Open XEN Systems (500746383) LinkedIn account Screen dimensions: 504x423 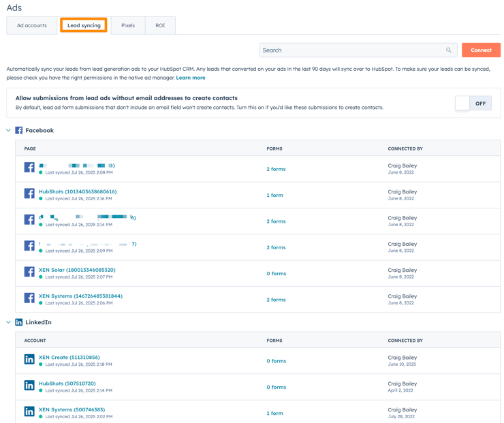tap(72, 409)
